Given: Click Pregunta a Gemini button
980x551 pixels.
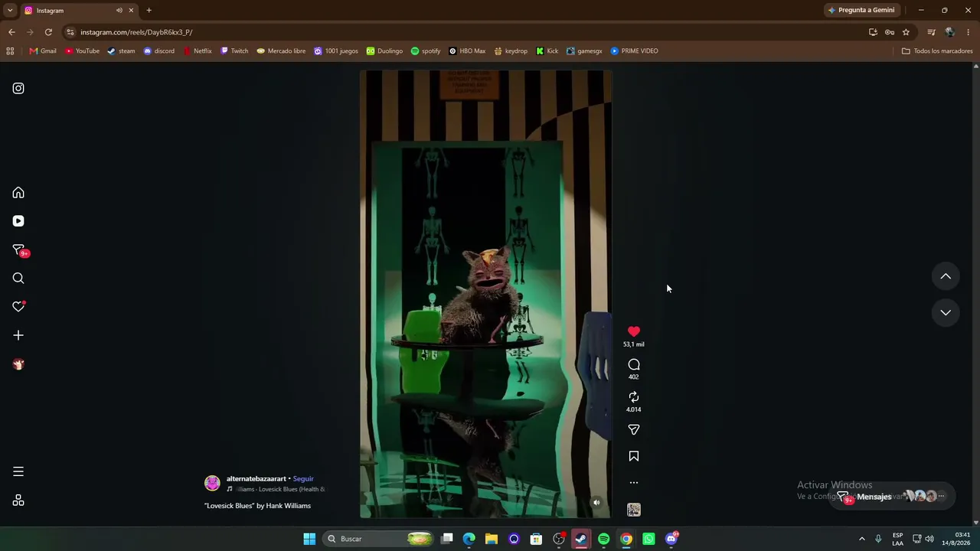Looking at the screenshot, I should [861, 10].
